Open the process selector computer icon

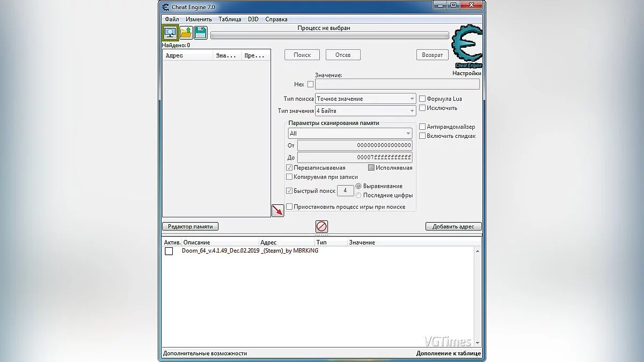point(170,33)
